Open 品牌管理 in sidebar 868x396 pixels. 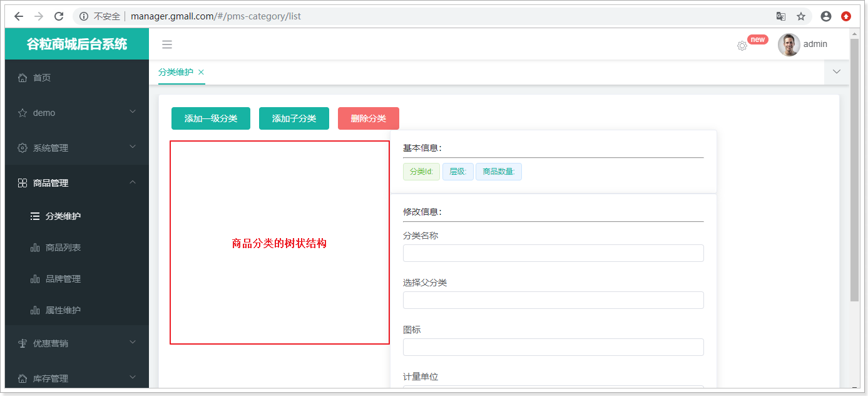[x=63, y=279]
